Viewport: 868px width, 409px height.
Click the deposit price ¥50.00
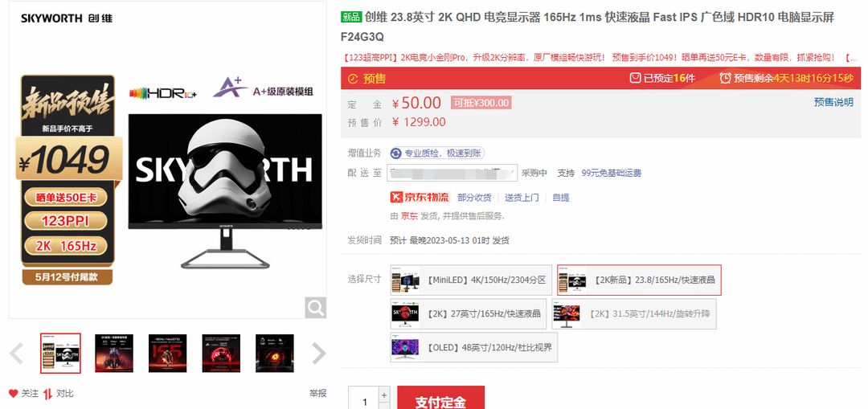pyautogui.click(x=417, y=103)
